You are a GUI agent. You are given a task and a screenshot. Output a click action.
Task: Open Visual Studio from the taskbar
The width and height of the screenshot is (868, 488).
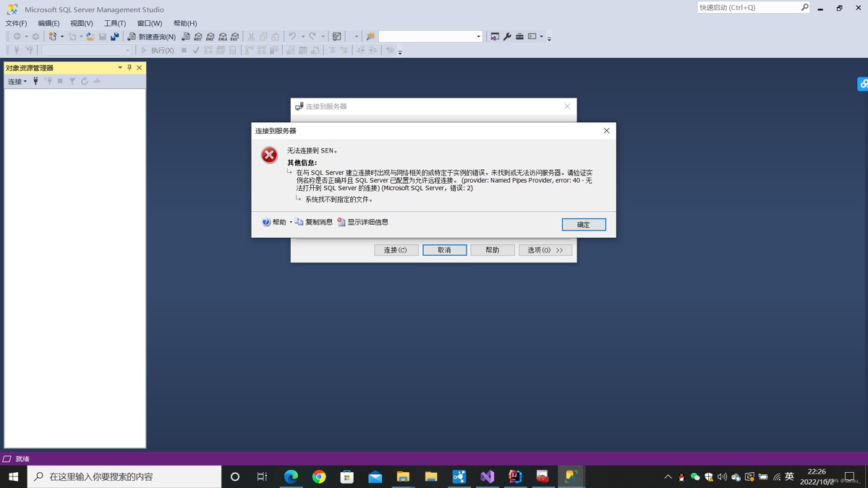point(487,476)
